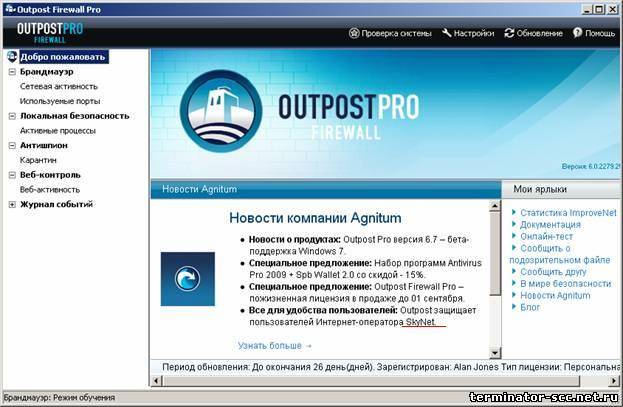Image resolution: width=623 pixels, height=407 pixels.
Task: Expand the Журнал событий tree node
Action: click(x=12, y=204)
